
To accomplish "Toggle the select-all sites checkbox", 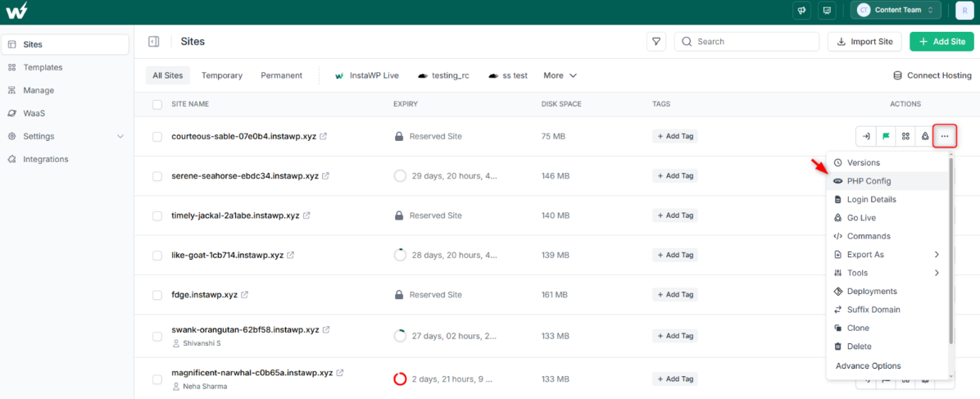I will coord(157,104).
